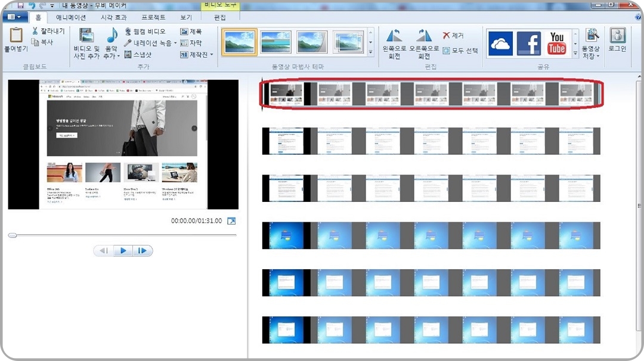Go to next frame
Screen dimensions: 644x361
(x=142, y=251)
